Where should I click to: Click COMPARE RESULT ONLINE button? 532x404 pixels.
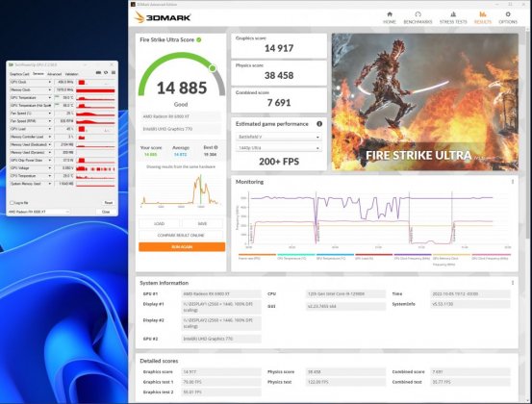(181, 235)
